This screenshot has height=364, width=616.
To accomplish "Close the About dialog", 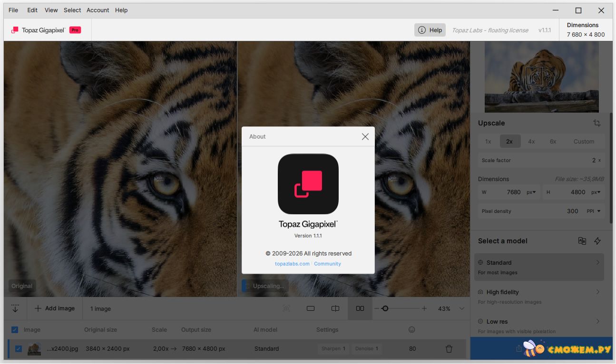I will [365, 137].
